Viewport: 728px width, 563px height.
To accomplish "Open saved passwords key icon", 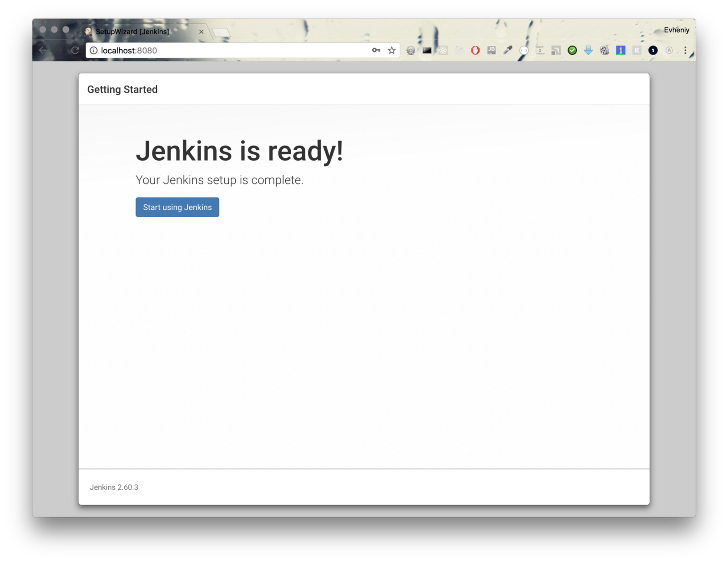I will click(x=376, y=51).
